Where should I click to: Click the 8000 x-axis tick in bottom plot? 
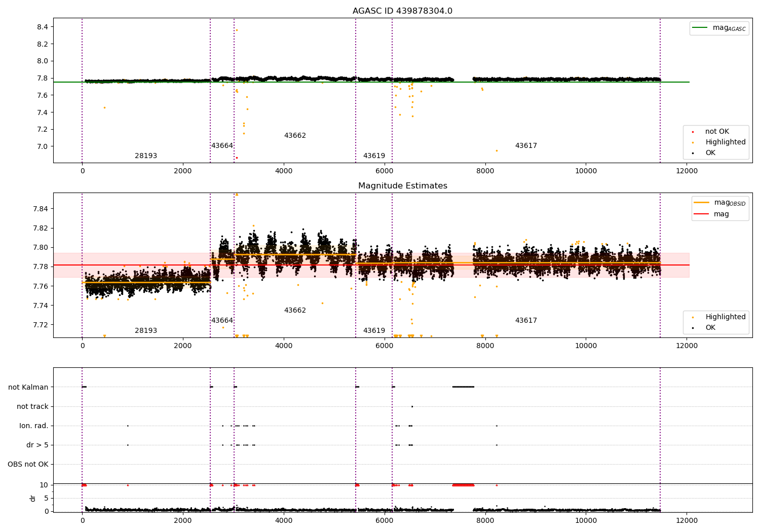point(485,521)
